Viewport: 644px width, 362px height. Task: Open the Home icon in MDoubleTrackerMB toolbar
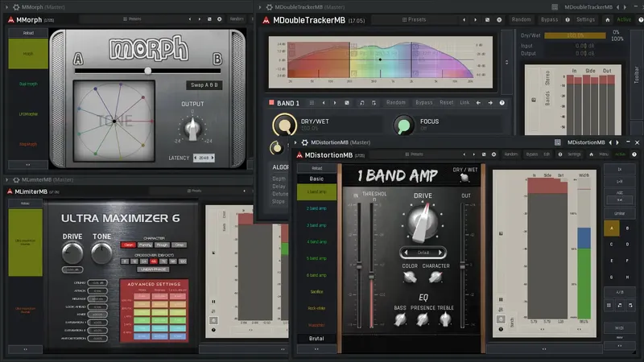click(x=608, y=19)
